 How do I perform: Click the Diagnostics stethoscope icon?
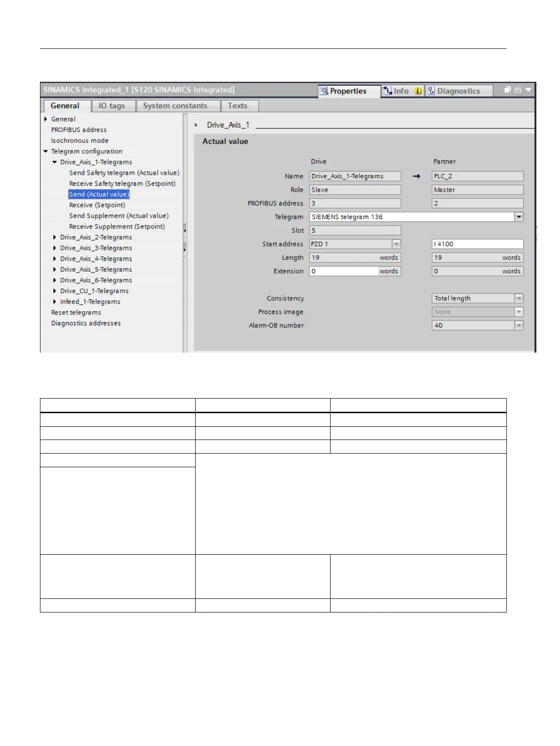tap(431, 91)
